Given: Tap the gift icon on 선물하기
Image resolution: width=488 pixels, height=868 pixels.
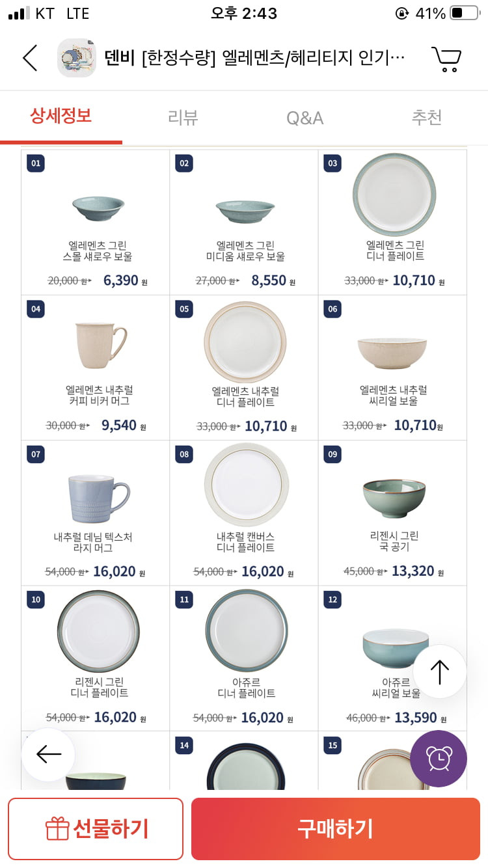Looking at the screenshot, I should tap(57, 829).
